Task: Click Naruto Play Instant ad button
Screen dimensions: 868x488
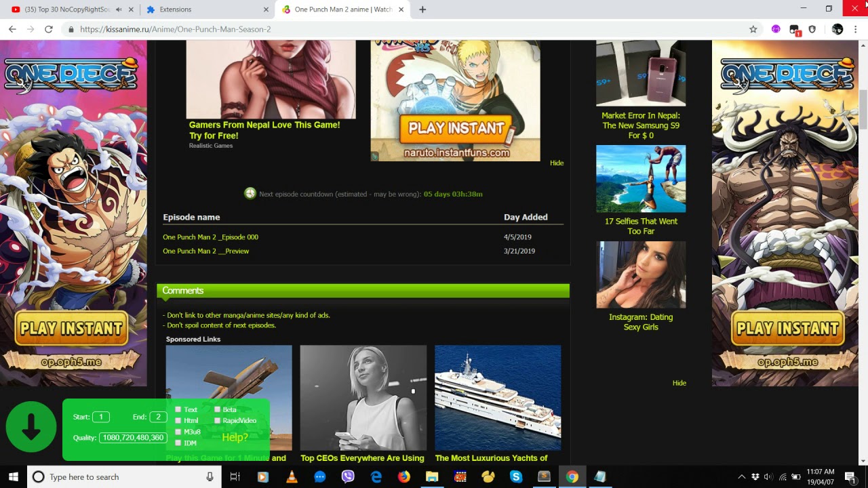Action: [456, 129]
